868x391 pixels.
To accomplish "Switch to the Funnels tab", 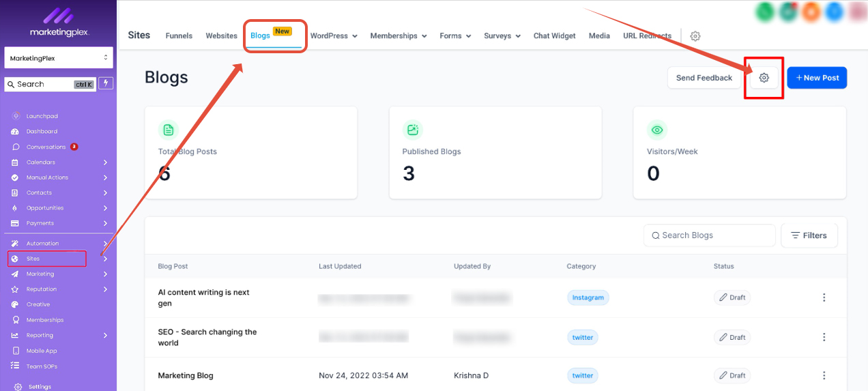I will pos(179,35).
